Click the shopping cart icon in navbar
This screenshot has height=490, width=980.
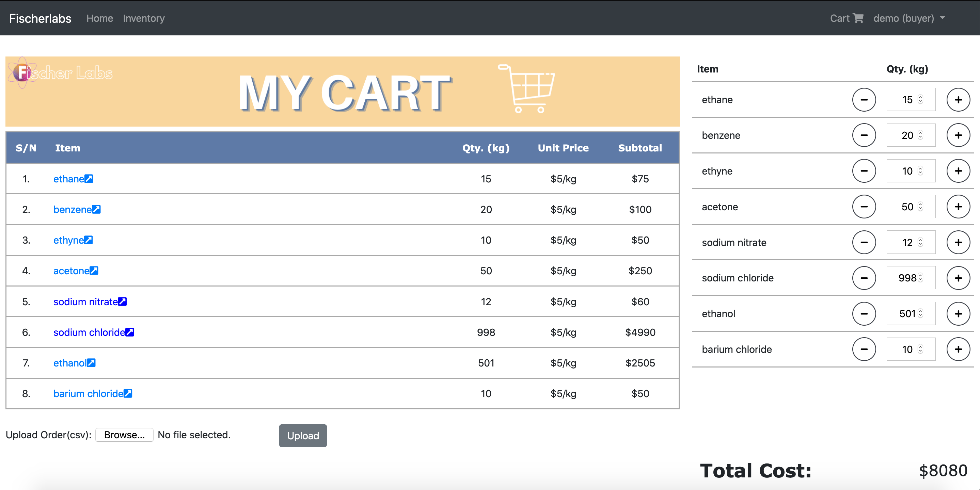(x=858, y=18)
